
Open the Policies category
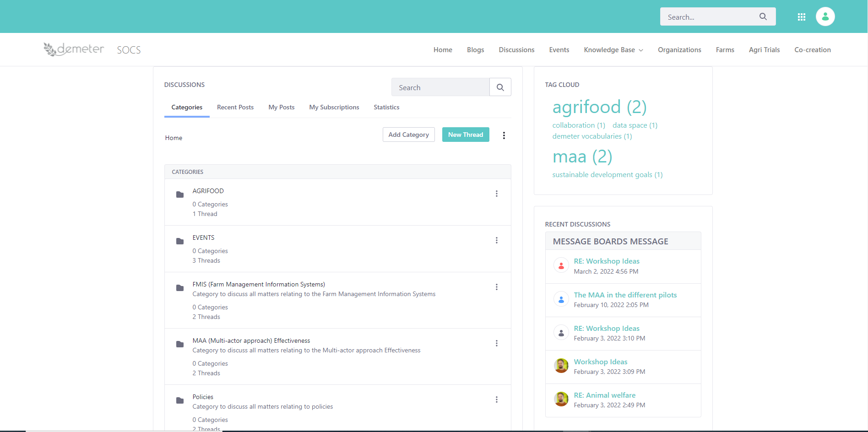pyautogui.click(x=203, y=397)
